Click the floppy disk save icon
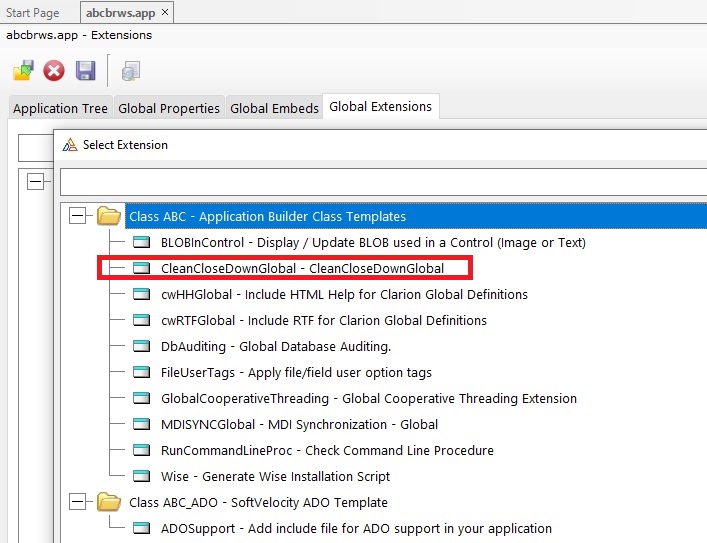 coord(85,71)
